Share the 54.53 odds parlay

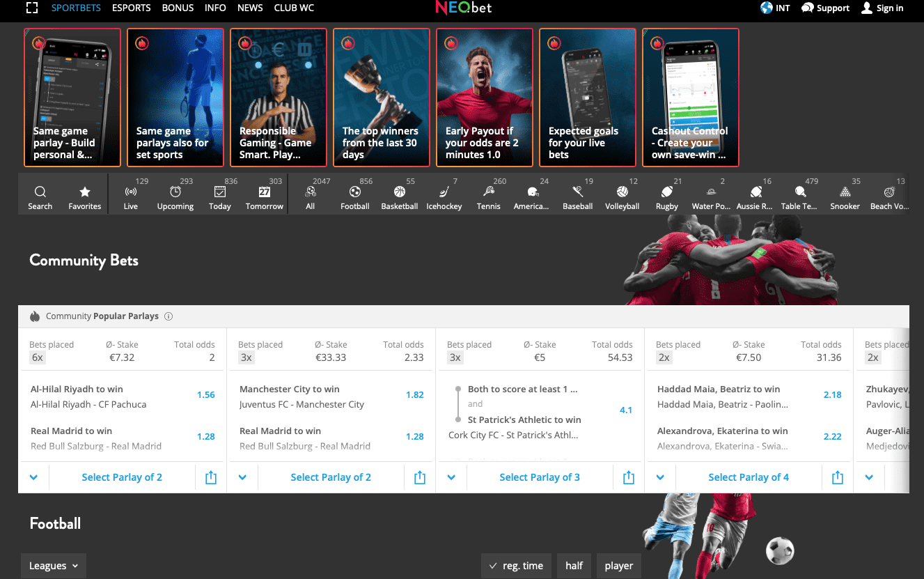[629, 477]
